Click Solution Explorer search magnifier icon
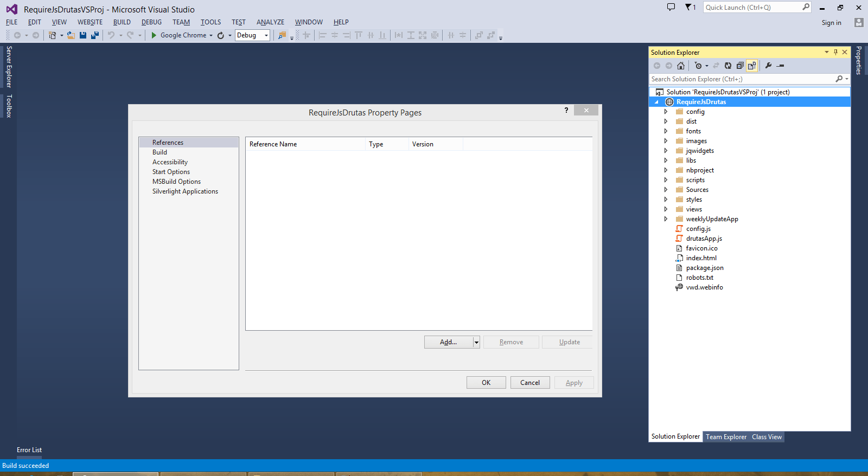Image resolution: width=868 pixels, height=476 pixels. [839, 79]
